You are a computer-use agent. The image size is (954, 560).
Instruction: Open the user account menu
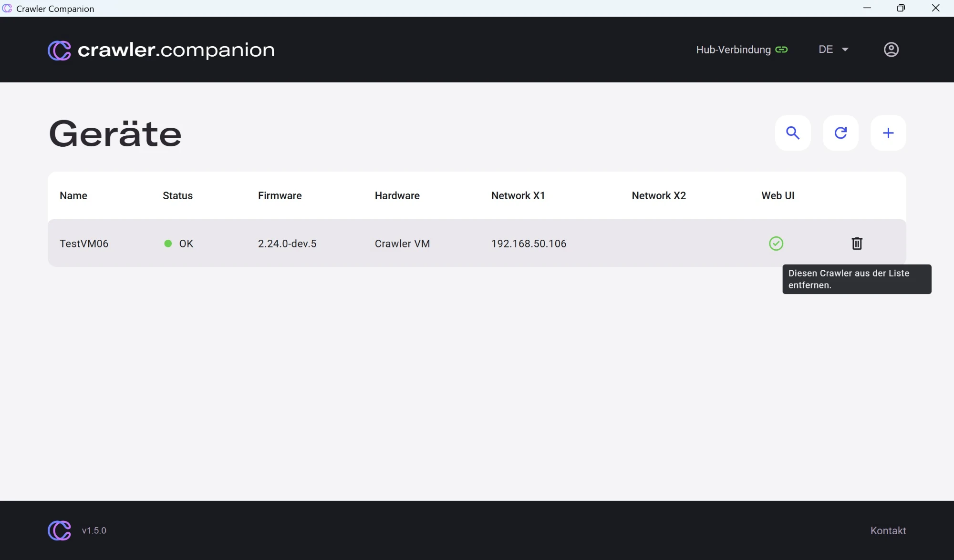coord(891,50)
